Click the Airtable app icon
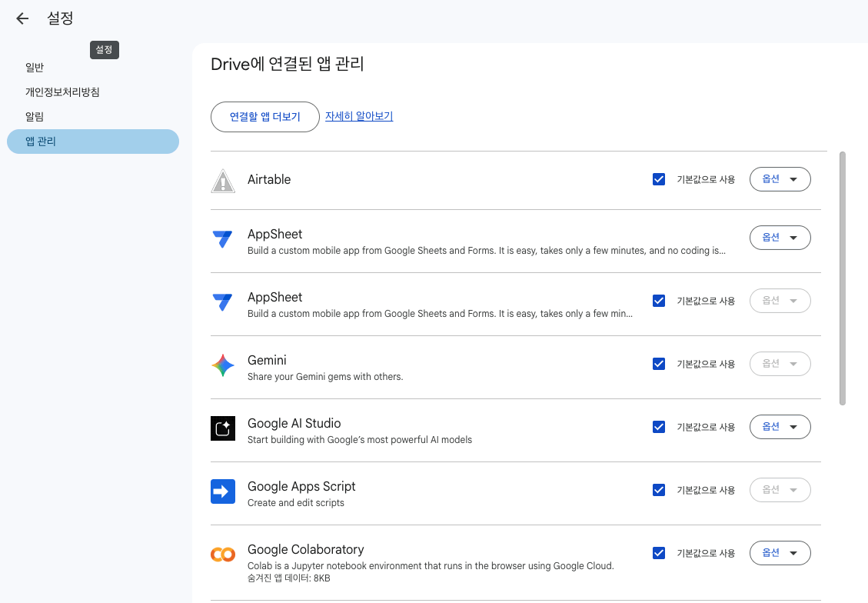This screenshot has width=868, height=603. point(222,179)
